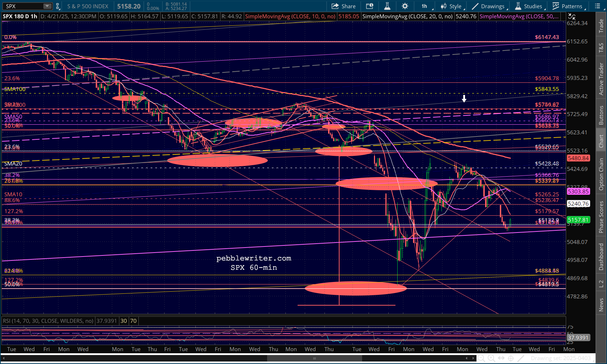Click the pan/expand arrows icon at bottom

coord(501,358)
